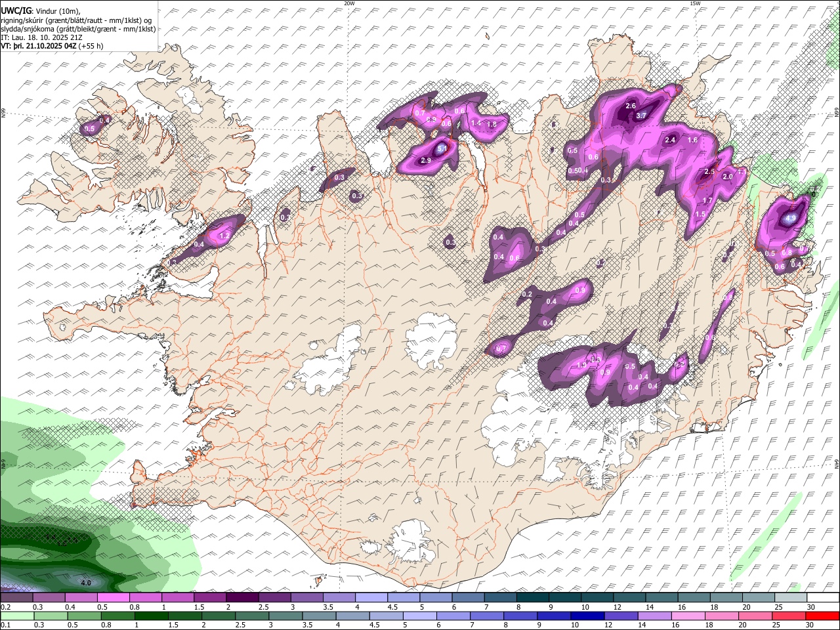Screen dimensions: 840x630
Task: Select the top-scale swatch between 0.2 and 0.3
Action: point(16,597)
